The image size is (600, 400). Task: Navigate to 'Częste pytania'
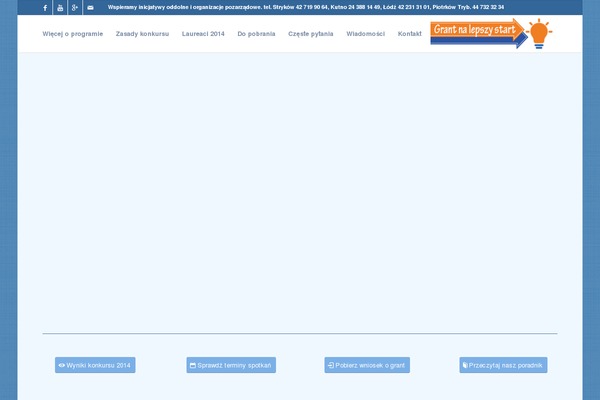[311, 34]
